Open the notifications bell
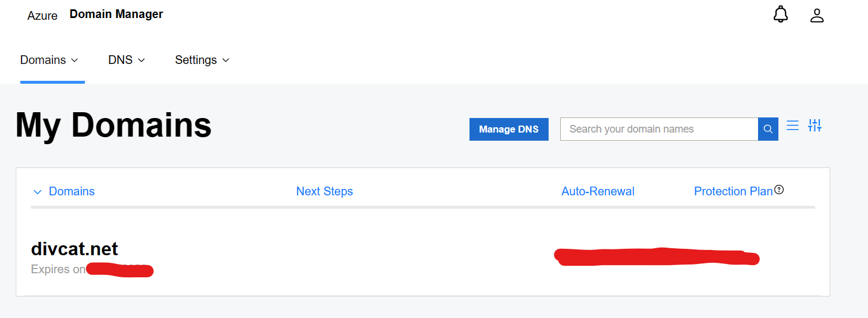Image resolution: width=868 pixels, height=318 pixels. point(780,15)
